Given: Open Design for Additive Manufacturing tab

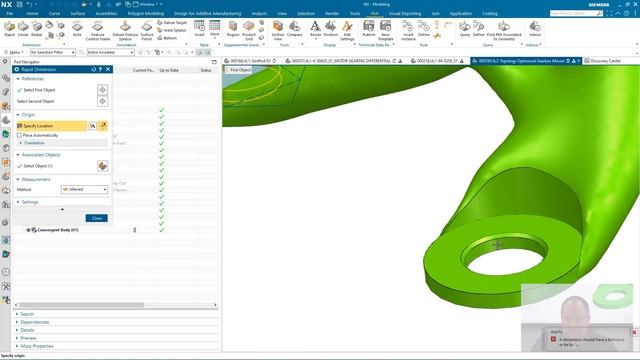Looking at the screenshot, I should click(x=207, y=13).
